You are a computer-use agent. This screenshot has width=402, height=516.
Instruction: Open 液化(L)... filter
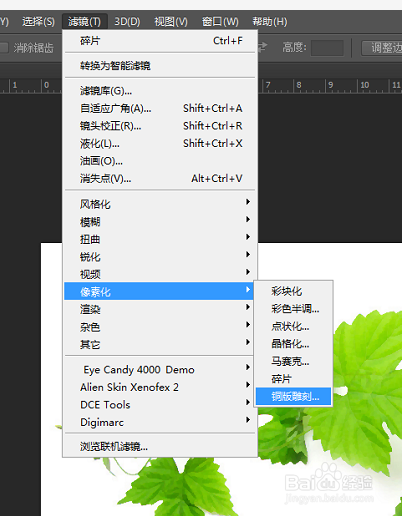coord(160,144)
